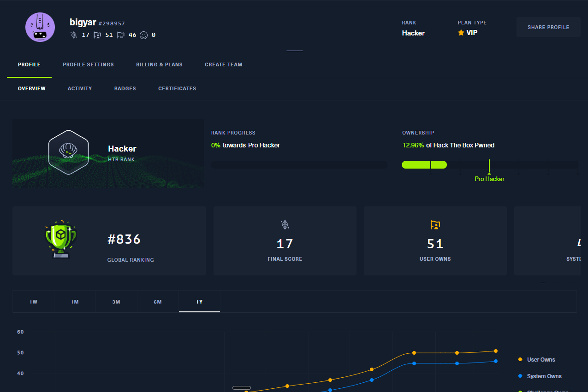This screenshot has width=588, height=392.
Task: Select the 1W chart range
Action: pyautogui.click(x=34, y=302)
